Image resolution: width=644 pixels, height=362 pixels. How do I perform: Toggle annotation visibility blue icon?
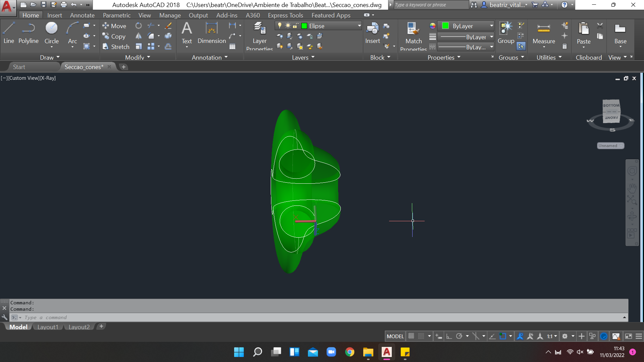[x=520, y=336]
